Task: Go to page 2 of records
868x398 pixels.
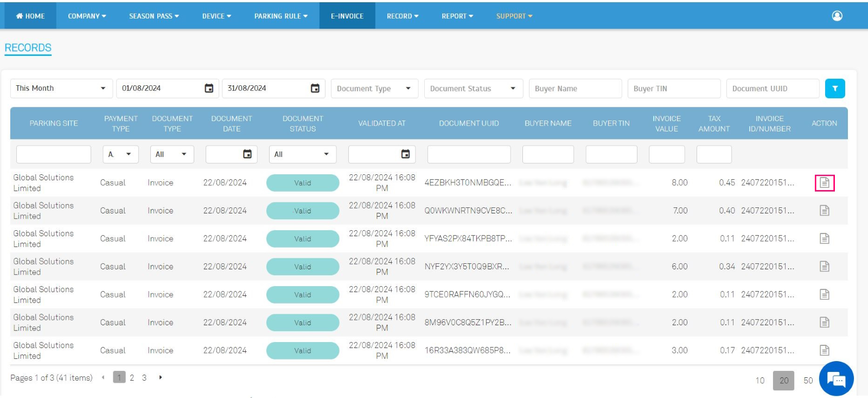Action: (x=132, y=378)
